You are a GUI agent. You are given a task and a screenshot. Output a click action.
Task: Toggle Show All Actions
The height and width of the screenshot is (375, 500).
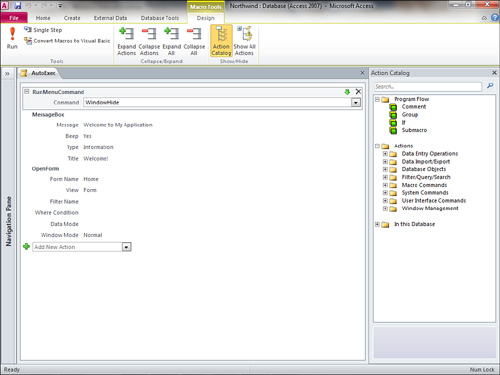click(x=244, y=41)
